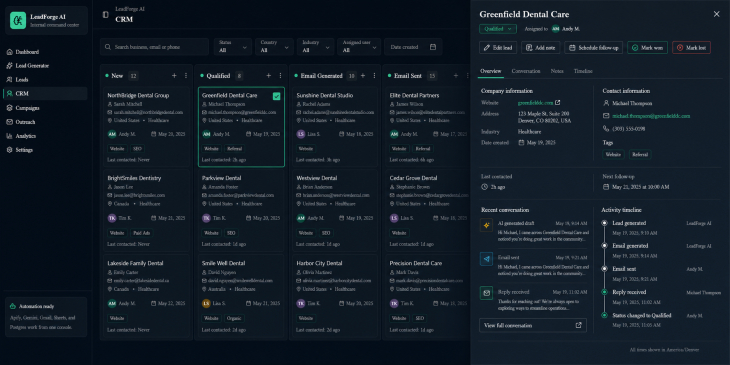Screen dimensions: 730x365
Task: Open the Assigned user filter dropdown
Action: [x=358, y=47]
